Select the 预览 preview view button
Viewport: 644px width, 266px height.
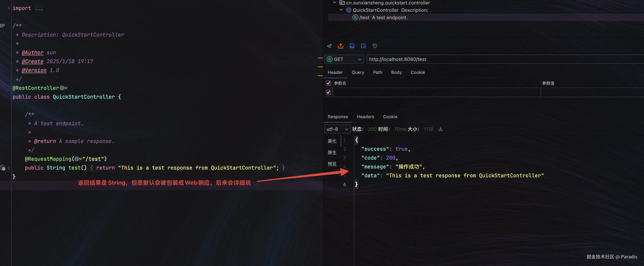[332, 164]
